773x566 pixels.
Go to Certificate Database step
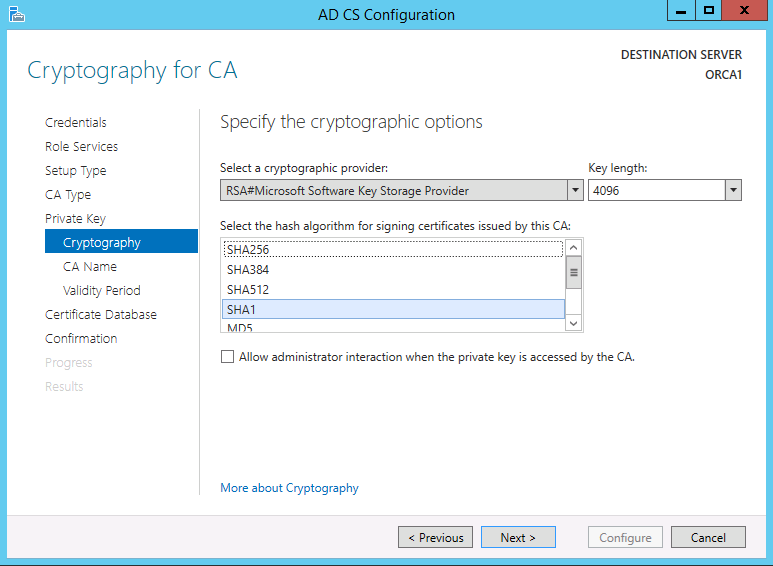pos(101,315)
